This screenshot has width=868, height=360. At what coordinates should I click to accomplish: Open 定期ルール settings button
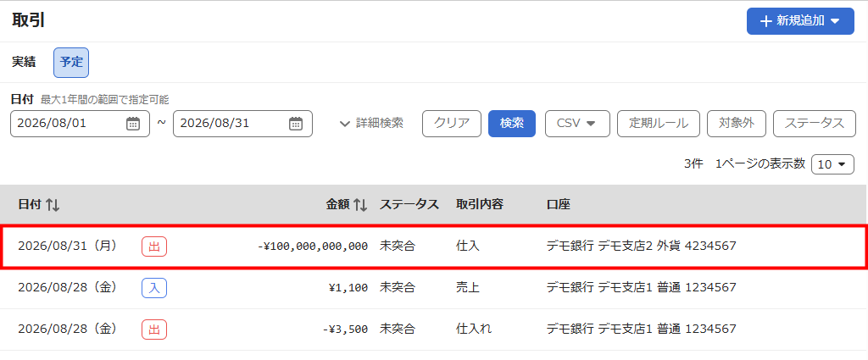coord(658,124)
